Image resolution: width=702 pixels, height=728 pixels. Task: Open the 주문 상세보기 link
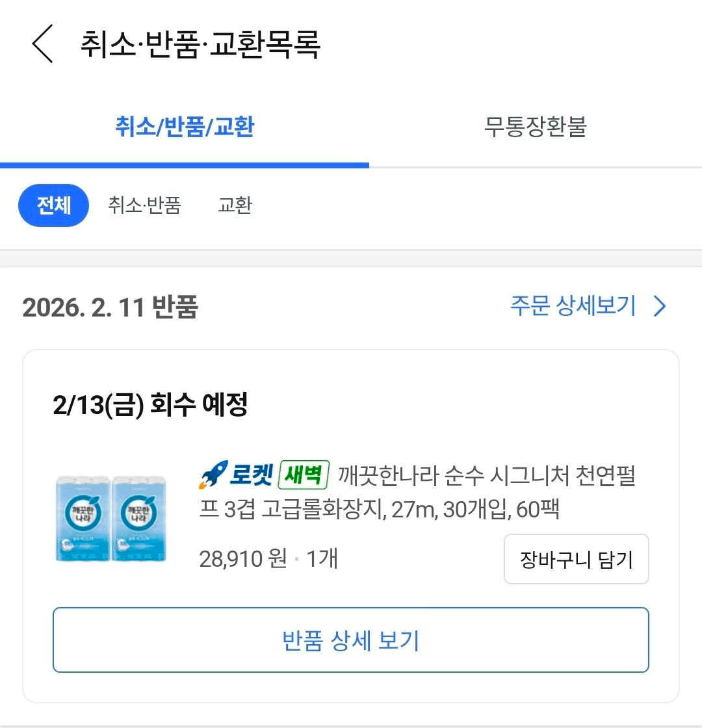pyautogui.click(x=573, y=306)
